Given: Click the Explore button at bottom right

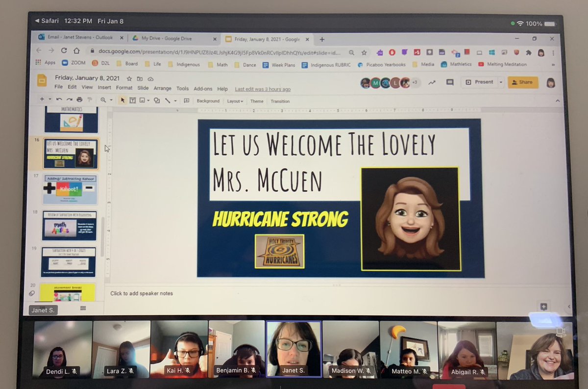Looking at the screenshot, I should coord(543,307).
